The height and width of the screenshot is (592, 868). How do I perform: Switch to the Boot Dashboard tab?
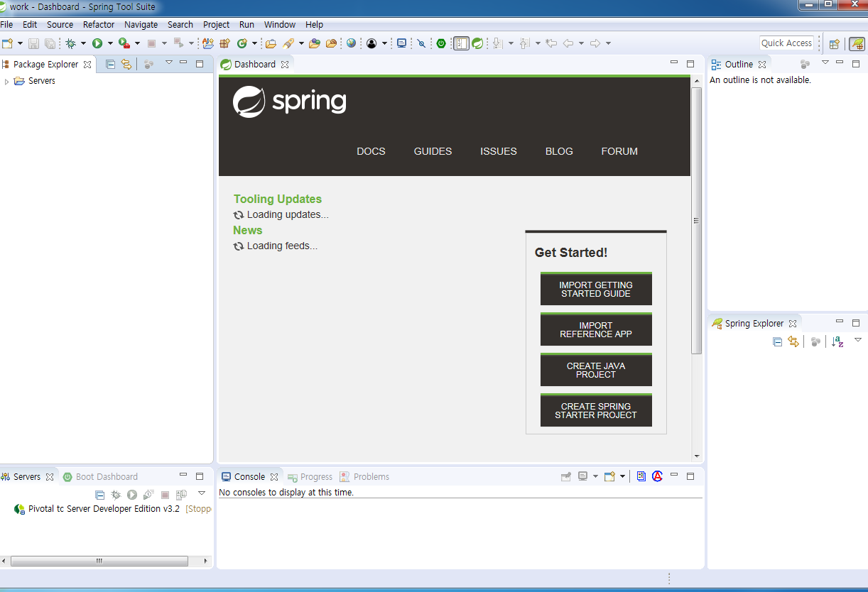100,477
